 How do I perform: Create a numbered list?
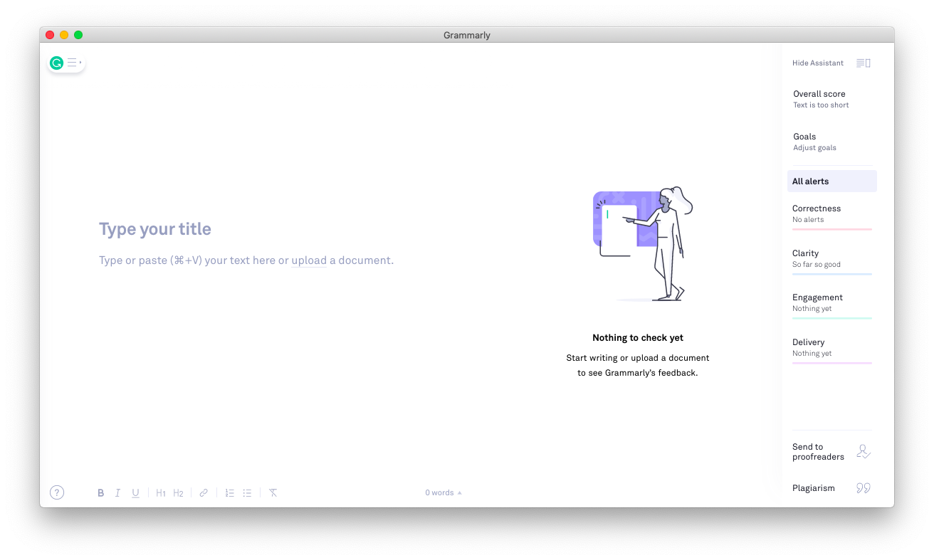pyautogui.click(x=230, y=492)
